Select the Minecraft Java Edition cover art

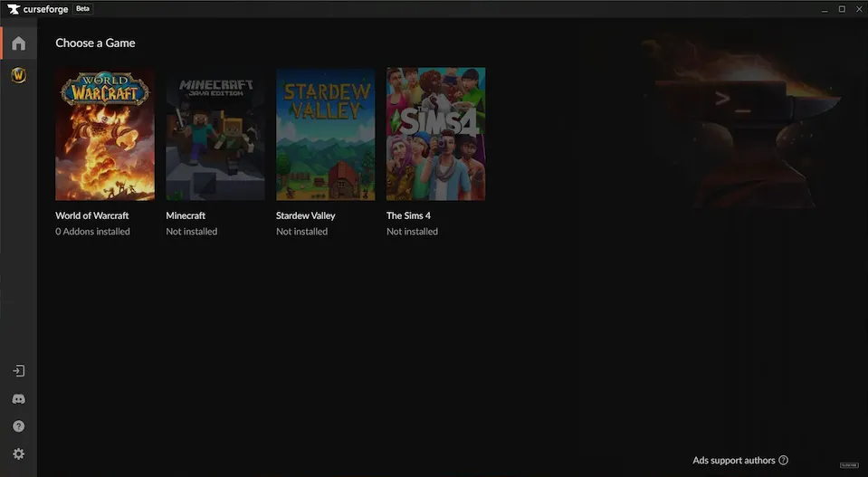pyautogui.click(x=215, y=134)
